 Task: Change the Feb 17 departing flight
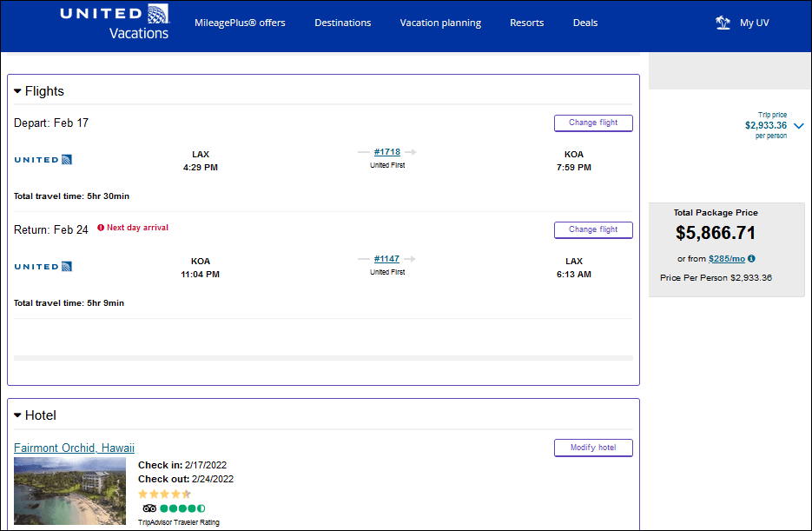click(x=593, y=123)
